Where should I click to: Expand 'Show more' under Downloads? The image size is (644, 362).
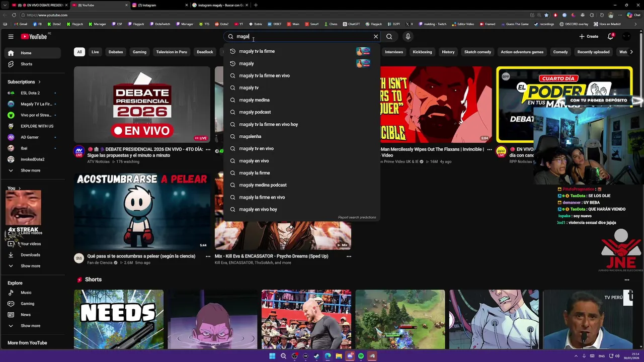click(x=33, y=266)
